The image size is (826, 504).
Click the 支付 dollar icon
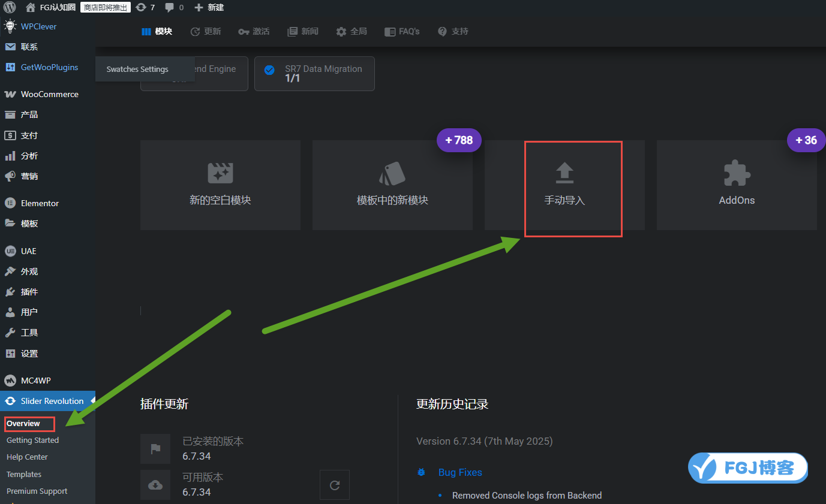click(x=10, y=135)
